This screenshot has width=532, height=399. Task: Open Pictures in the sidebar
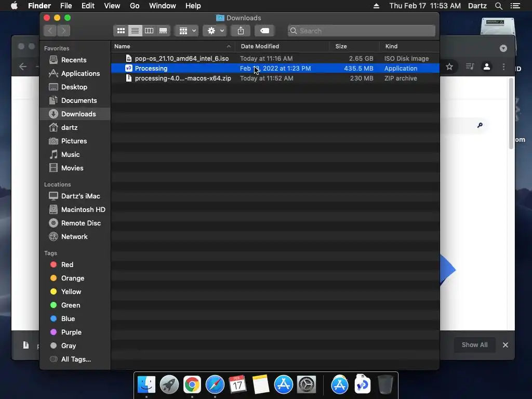[75, 141]
